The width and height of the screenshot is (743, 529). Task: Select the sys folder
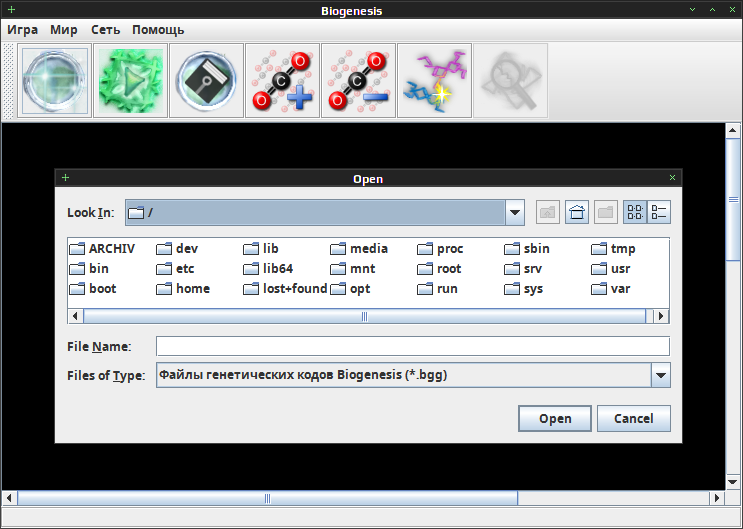pyautogui.click(x=524, y=289)
